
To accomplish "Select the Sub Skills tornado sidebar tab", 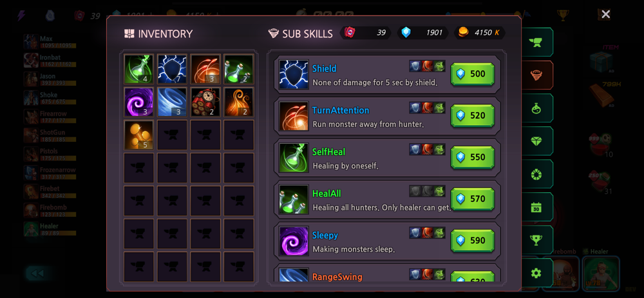I will click(x=536, y=75).
